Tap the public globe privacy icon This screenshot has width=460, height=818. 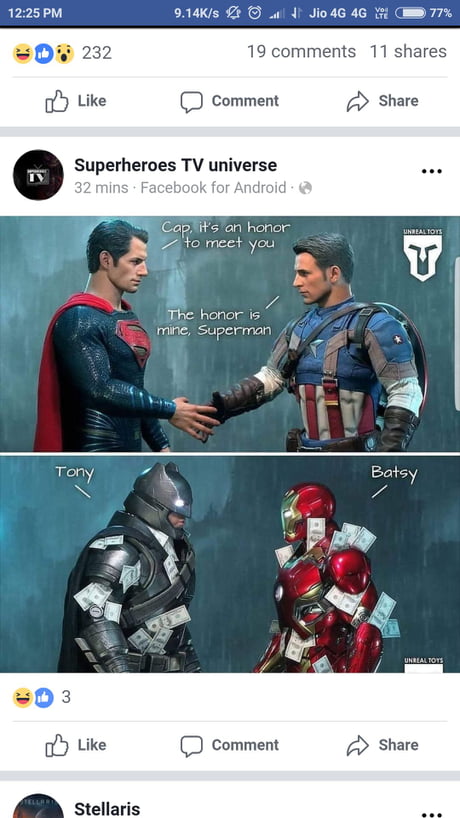(306, 188)
